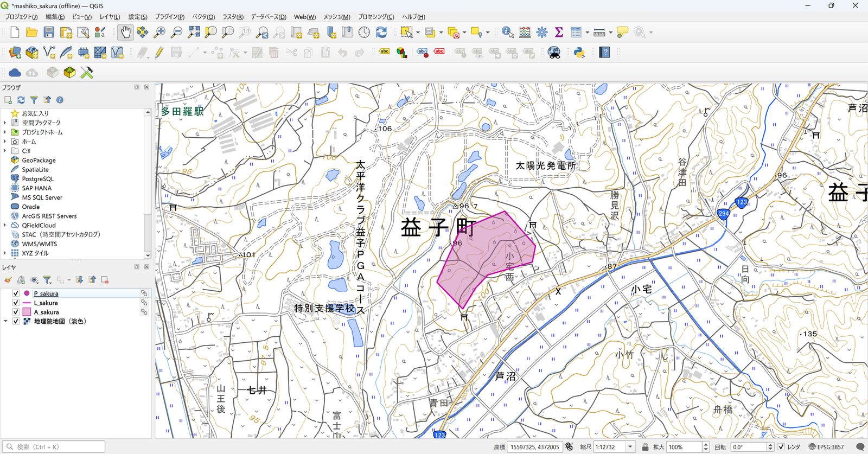Click the QFieldCloud blue cloud icon

pyautogui.click(x=15, y=73)
